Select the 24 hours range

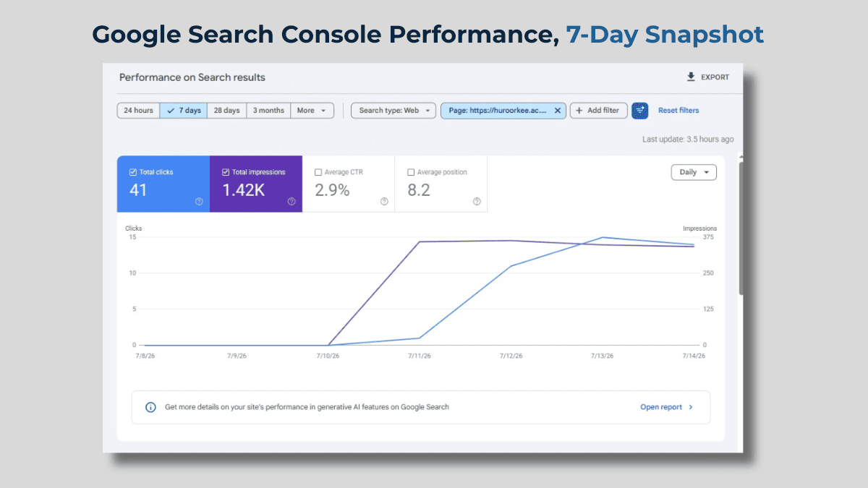pyautogui.click(x=138, y=111)
